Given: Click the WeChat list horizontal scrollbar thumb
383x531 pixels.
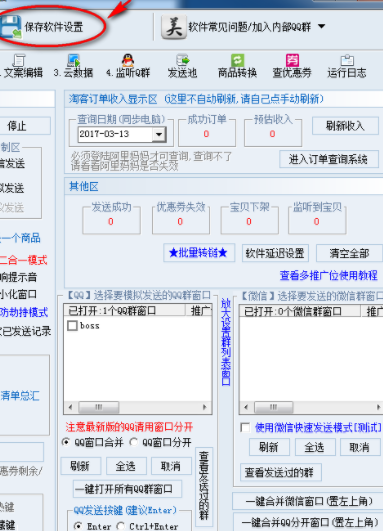Looking at the screenshot, I should (x=274, y=407).
